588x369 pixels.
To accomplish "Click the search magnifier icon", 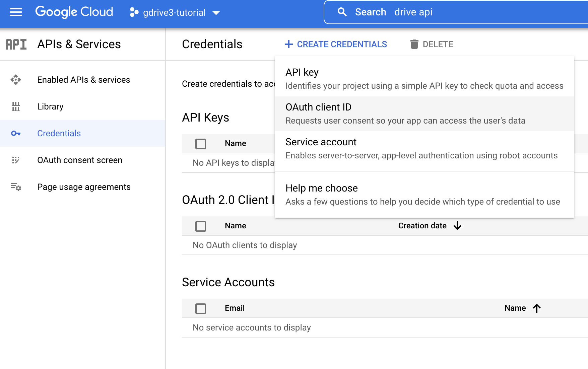I will 342,12.
